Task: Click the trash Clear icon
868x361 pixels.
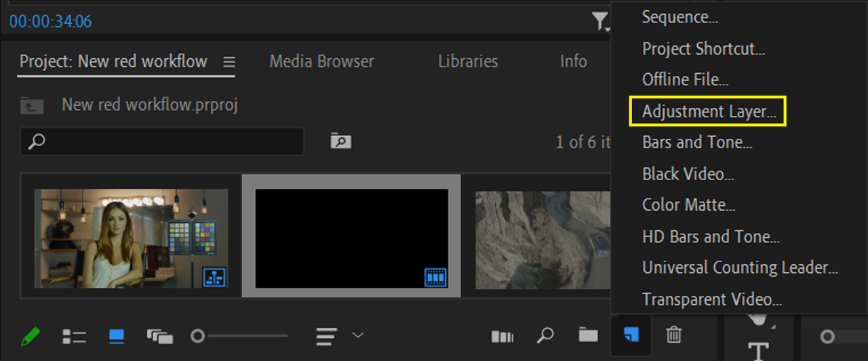Action: pos(673,335)
